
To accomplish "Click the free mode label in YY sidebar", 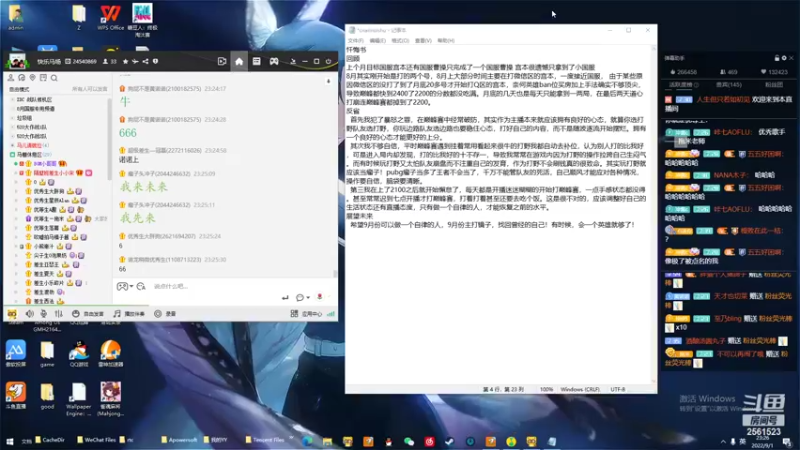I will 19,89.
